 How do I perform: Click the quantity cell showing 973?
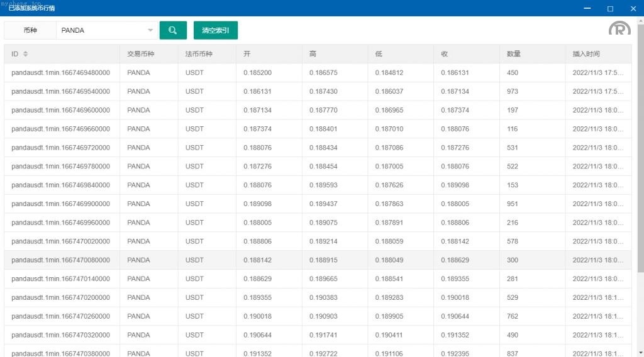(x=513, y=92)
